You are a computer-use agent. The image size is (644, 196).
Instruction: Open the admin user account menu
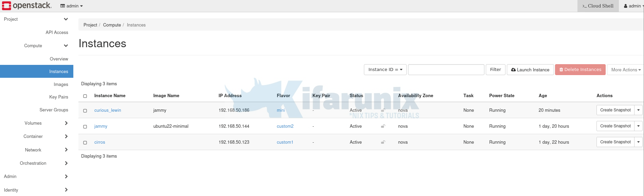[633, 6]
